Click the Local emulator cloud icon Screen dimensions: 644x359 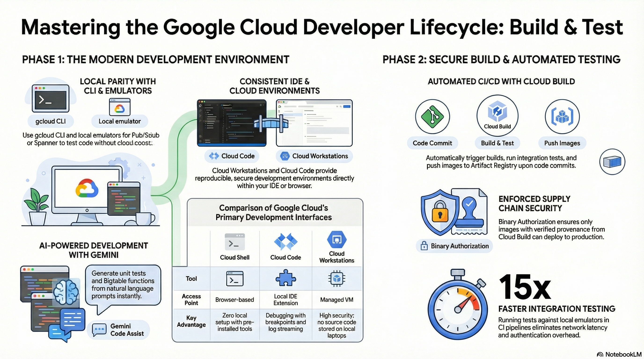120,107
